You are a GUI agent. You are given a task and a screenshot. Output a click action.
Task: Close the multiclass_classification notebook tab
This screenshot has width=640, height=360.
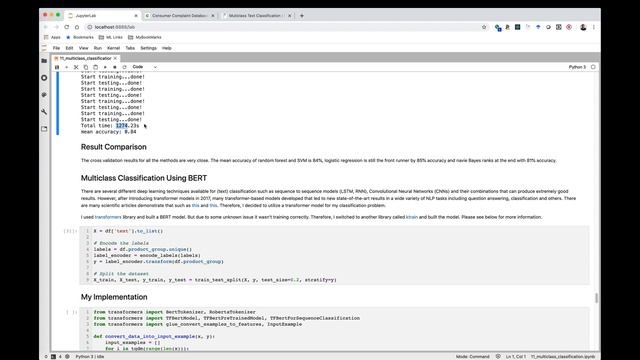(115, 58)
